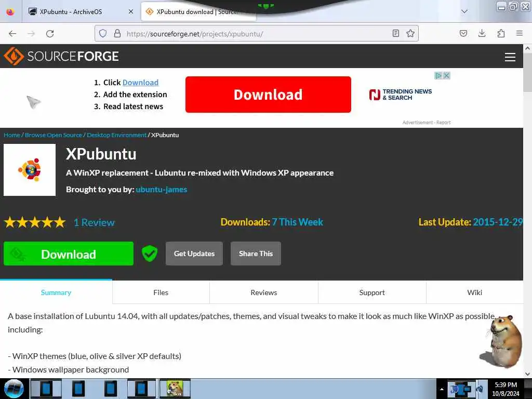Open the Support tab
Image resolution: width=532 pixels, height=399 pixels.
pyautogui.click(x=372, y=292)
